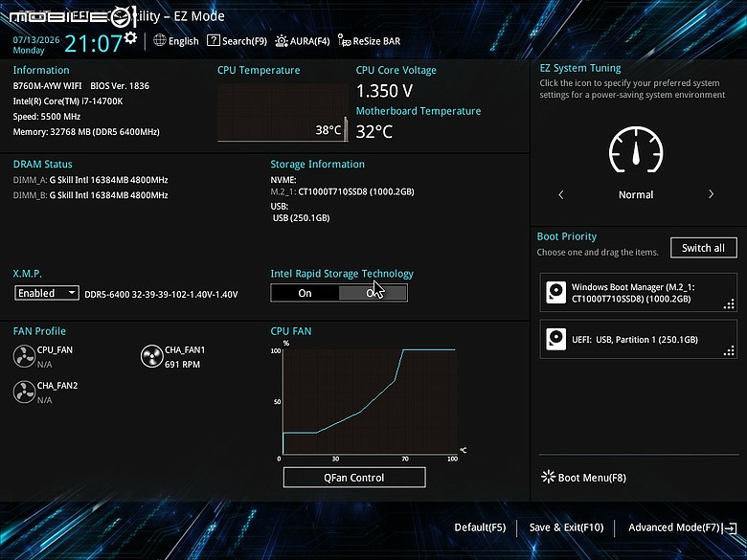Turn Intel Rapid Storage Technology Off
The image size is (747, 560).
[x=373, y=293]
